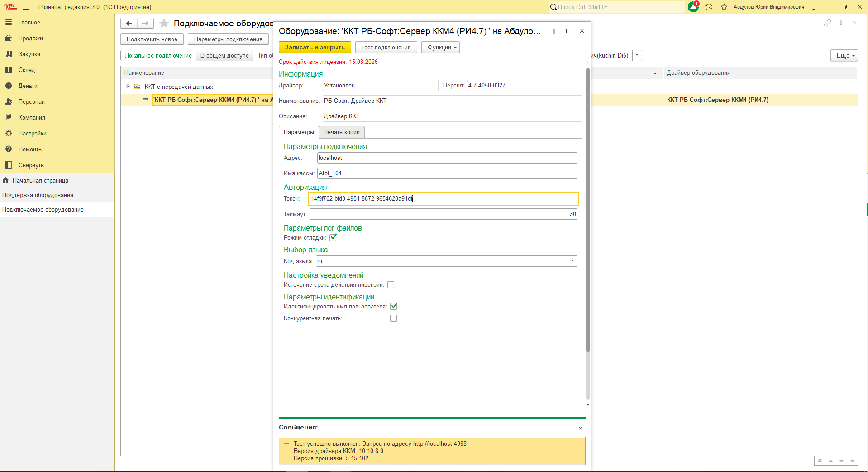This screenshot has width=868, height=472.
Task: Open the favorites star in title bar
Action: coord(724,7)
